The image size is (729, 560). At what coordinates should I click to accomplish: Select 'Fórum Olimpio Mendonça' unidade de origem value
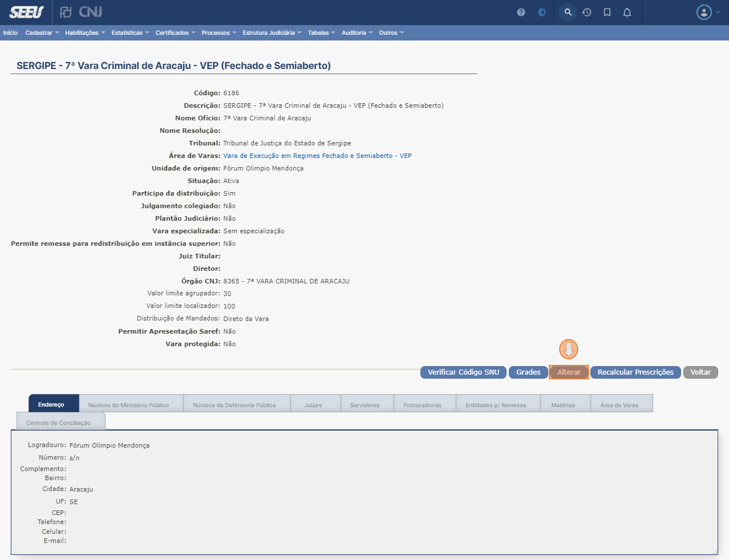[263, 168]
